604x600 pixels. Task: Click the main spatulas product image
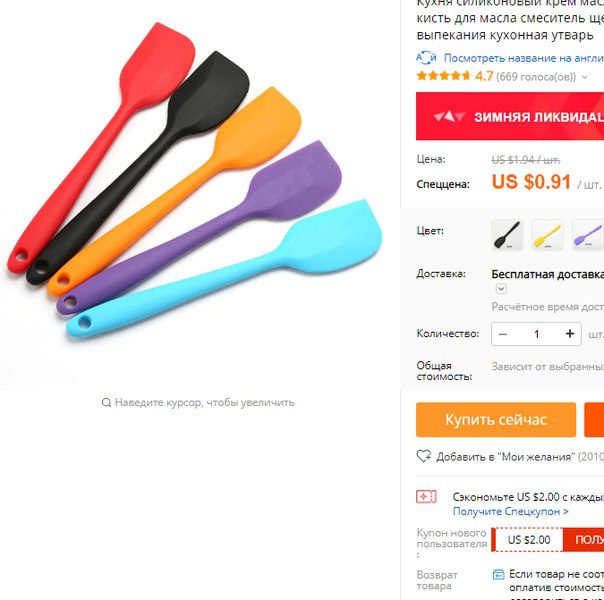(195, 181)
